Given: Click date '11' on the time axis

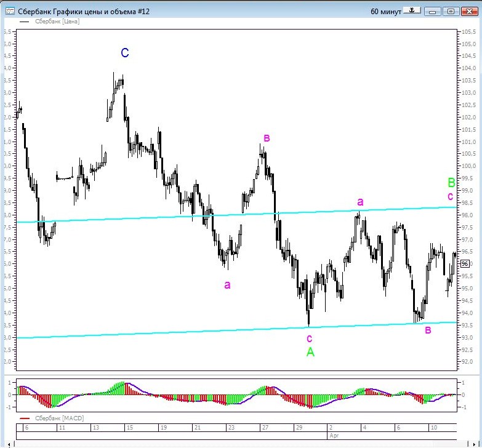Looking at the screenshot, I should (x=62, y=428).
